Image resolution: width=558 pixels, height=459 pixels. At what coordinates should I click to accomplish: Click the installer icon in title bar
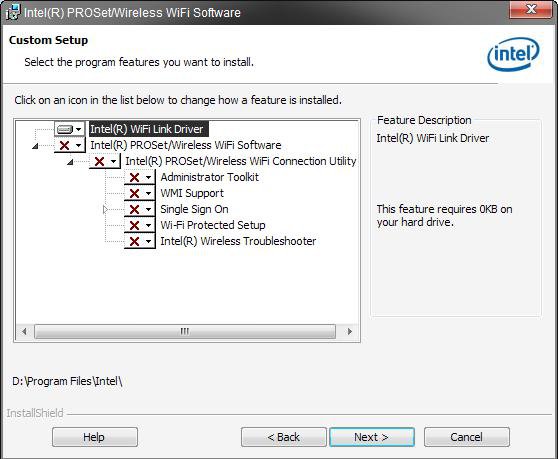click(x=13, y=13)
